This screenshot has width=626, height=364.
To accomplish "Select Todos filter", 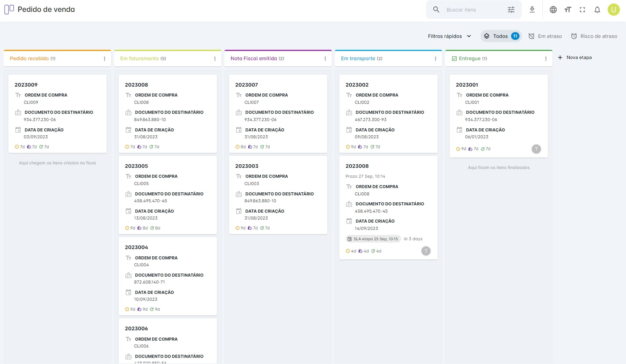I will pos(501,36).
